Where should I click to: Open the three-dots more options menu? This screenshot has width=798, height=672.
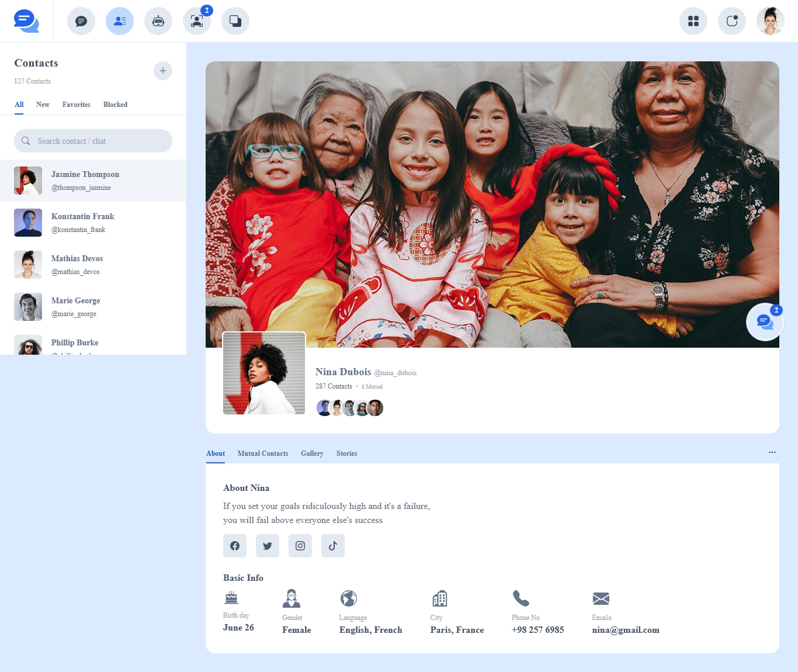coord(772,452)
